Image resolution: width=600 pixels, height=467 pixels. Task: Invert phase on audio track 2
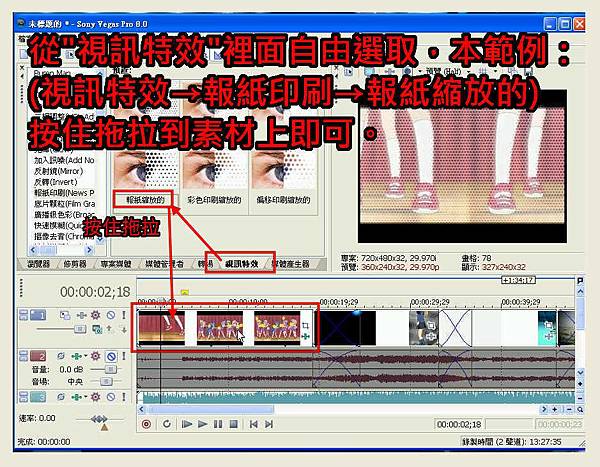point(61,356)
